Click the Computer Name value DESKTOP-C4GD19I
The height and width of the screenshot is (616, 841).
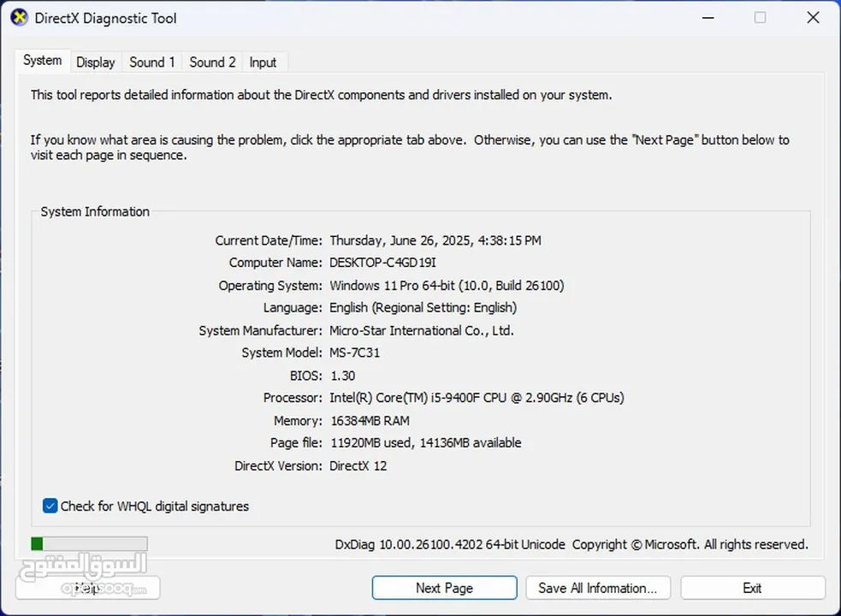click(382, 263)
